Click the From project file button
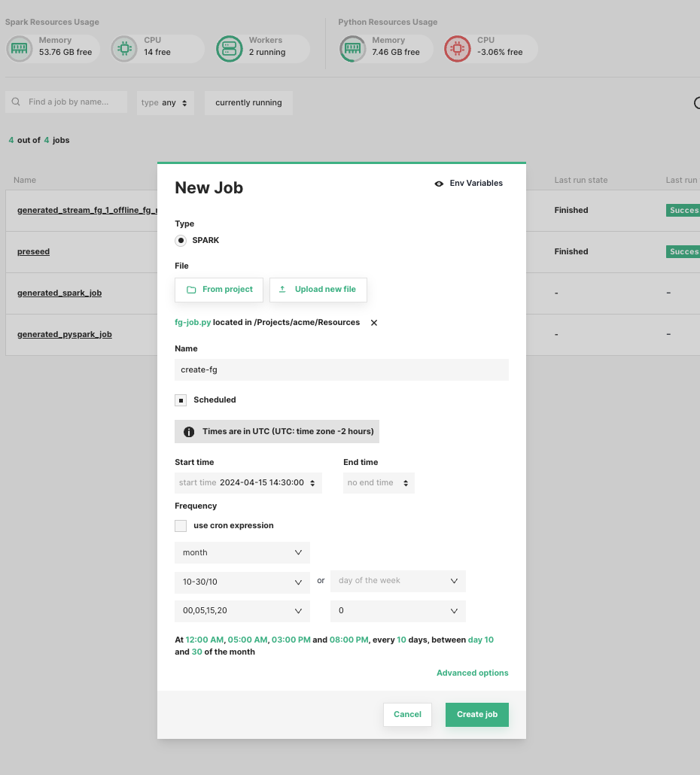 click(x=219, y=290)
